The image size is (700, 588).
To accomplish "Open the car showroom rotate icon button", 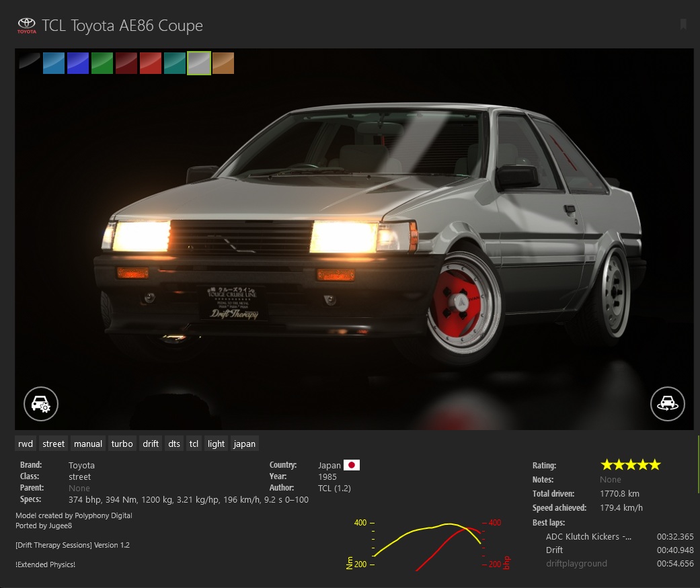I will click(x=668, y=404).
